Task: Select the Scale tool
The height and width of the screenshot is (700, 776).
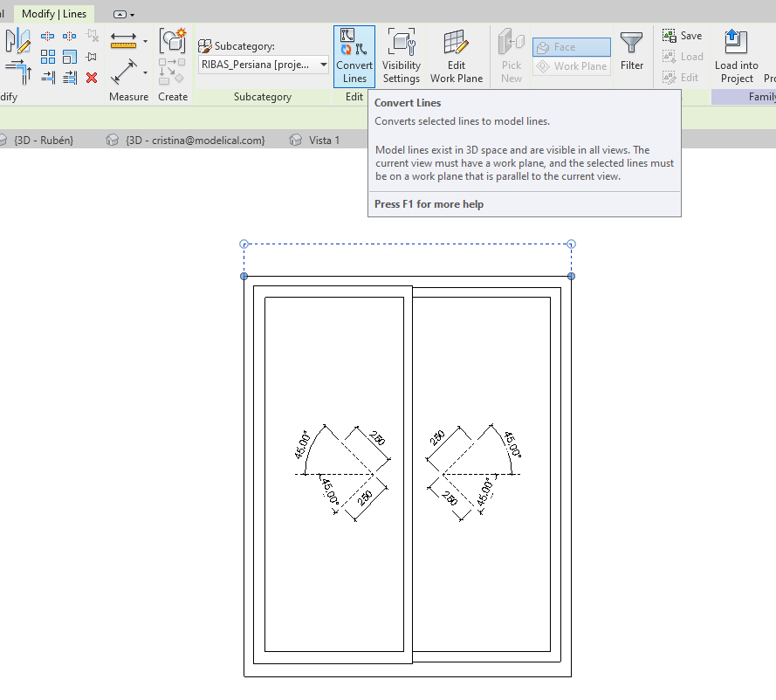Action: pos(69,57)
